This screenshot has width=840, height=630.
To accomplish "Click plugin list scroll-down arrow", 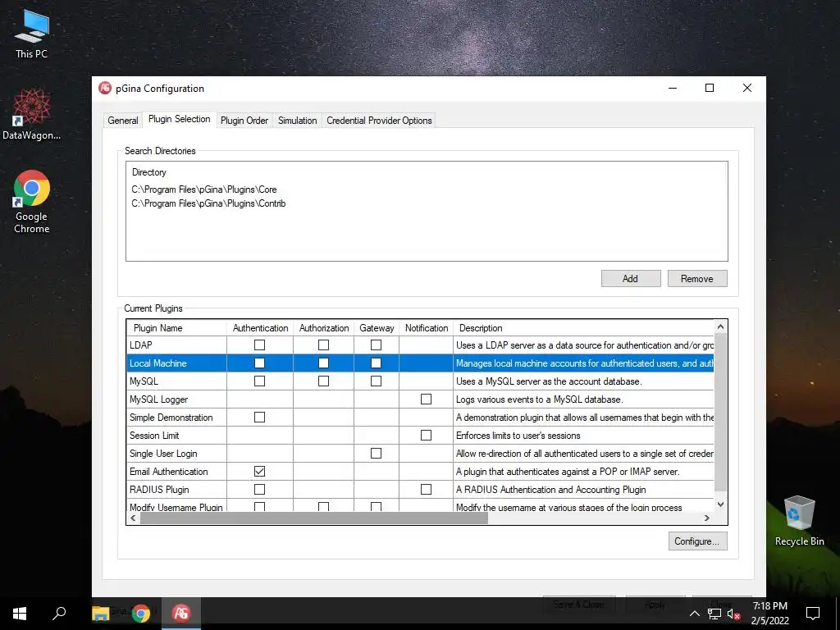I will (x=720, y=504).
